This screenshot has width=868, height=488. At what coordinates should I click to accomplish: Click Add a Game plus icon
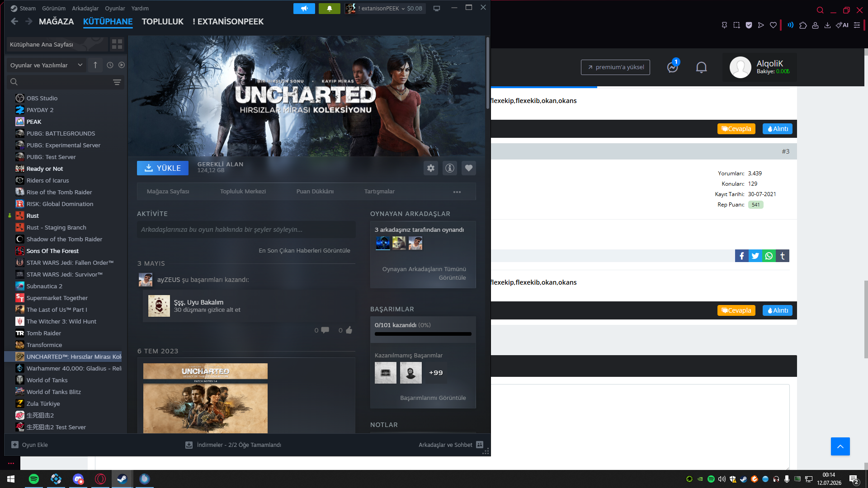click(15, 445)
